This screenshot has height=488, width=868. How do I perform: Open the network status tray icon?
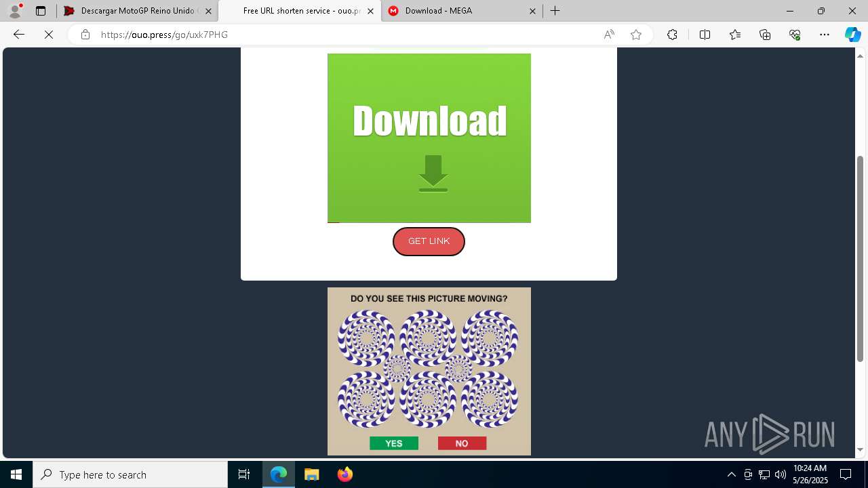pyautogui.click(x=764, y=474)
